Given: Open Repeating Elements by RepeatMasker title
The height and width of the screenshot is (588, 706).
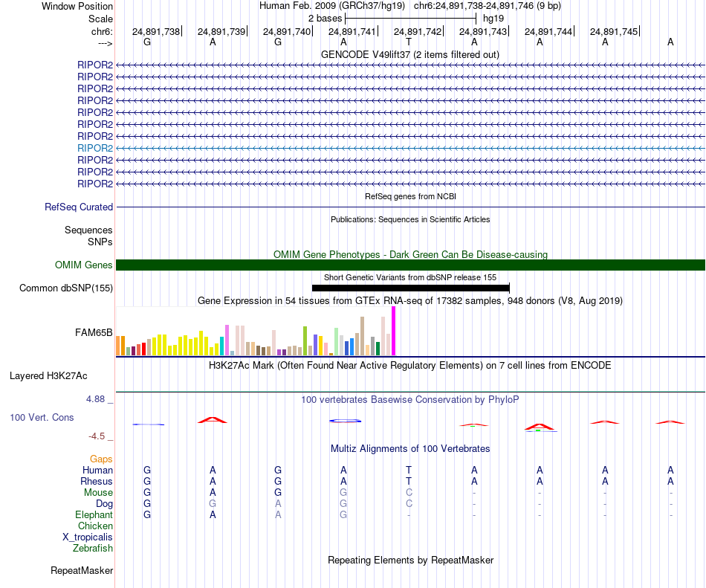Looking at the screenshot, I should tap(410, 560).
